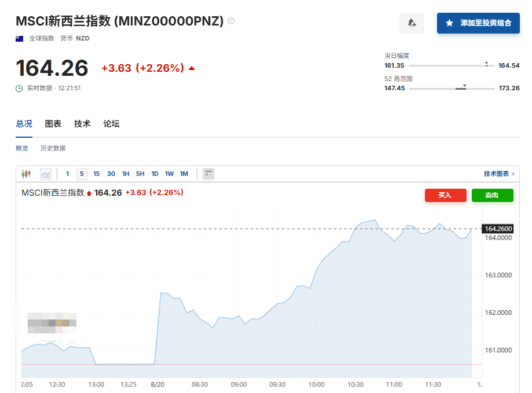This screenshot has width=532, height=393.
Task: Click the 164.2600 price label on chart axis
Action: [x=498, y=229]
